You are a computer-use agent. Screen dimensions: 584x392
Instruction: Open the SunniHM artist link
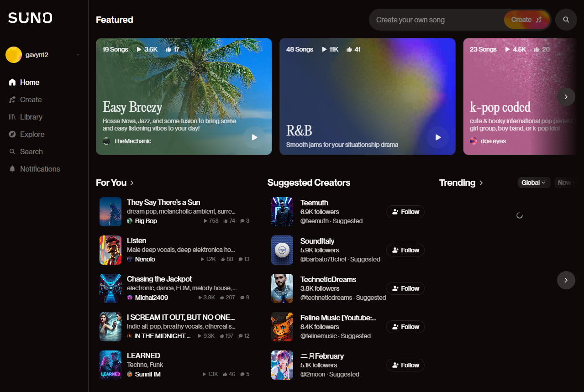[x=148, y=374]
